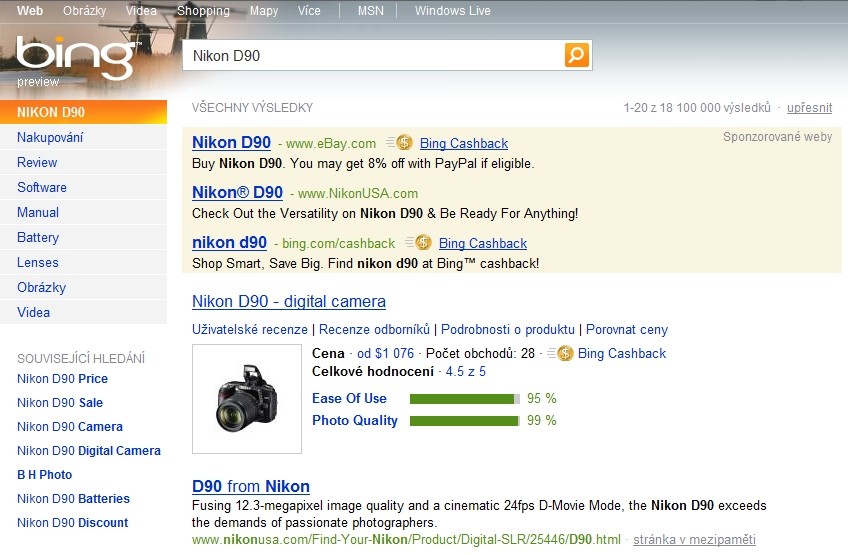Open Recenze odborníků link
The height and width of the screenshot is (555, 848).
click(x=374, y=329)
